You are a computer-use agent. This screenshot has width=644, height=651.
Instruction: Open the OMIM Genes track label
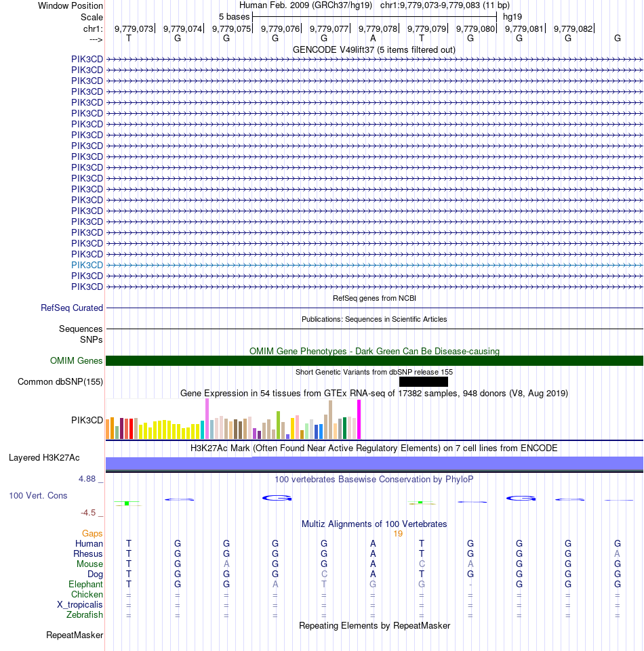(76, 361)
